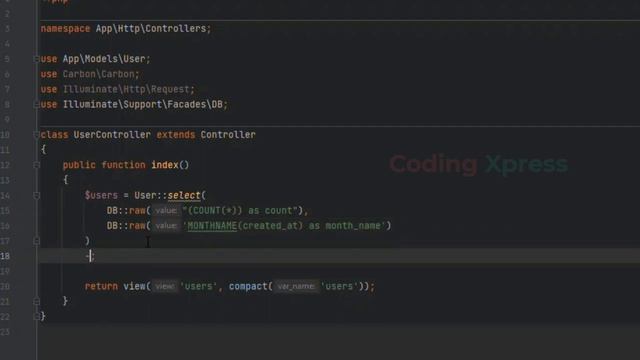
Task: Collapse the $users = User::select( statement
Action: pos(36,196)
